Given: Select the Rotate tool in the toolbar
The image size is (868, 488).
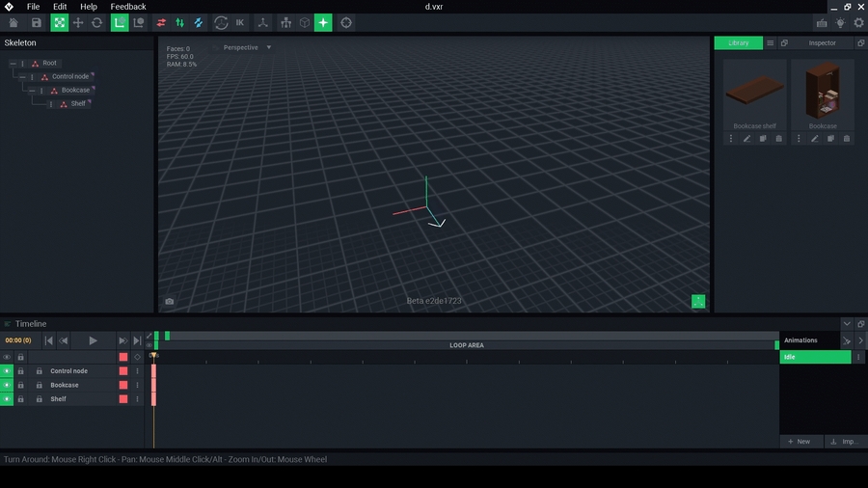Looking at the screenshot, I should point(96,22).
